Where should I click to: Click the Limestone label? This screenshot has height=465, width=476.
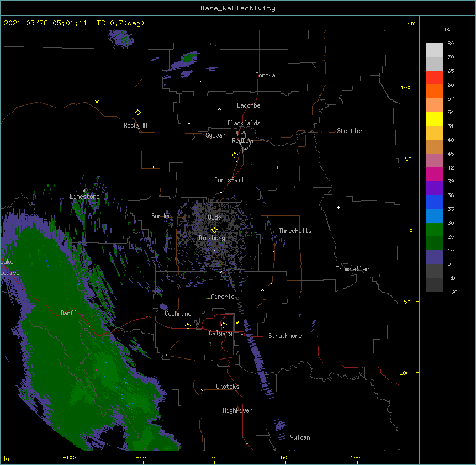[84, 197]
